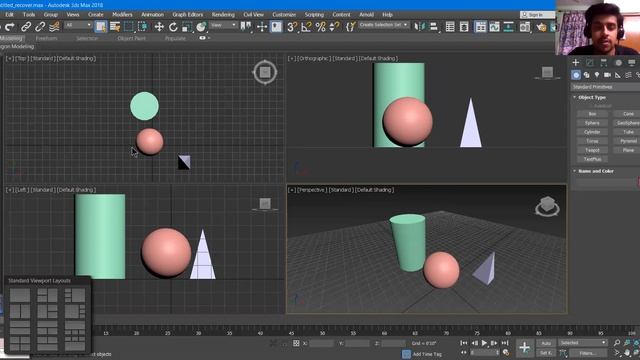Open Render Setup teapot icon
This screenshot has height=360, width=640.
click(541, 27)
